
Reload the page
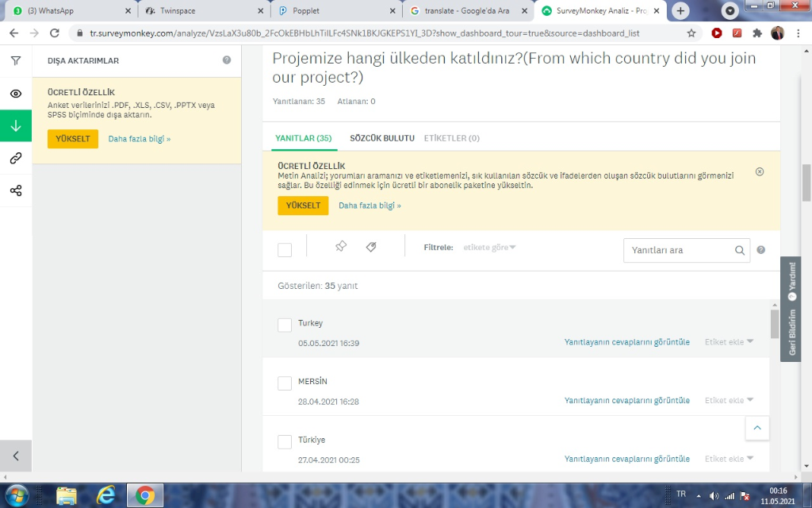point(55,33)
